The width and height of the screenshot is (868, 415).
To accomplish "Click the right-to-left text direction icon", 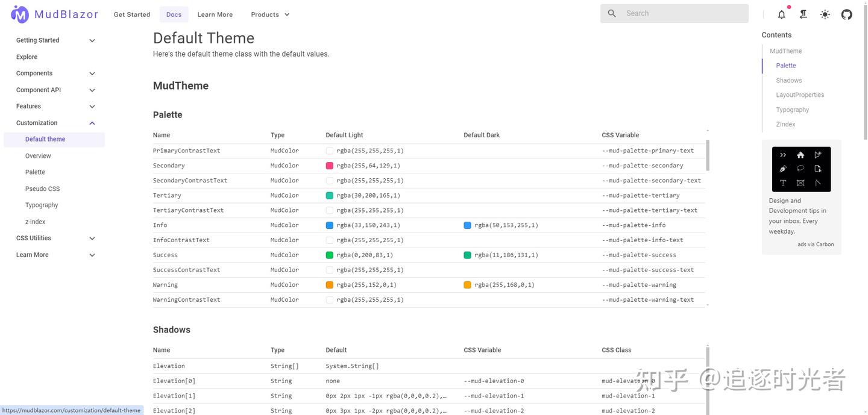I will 803,14.
